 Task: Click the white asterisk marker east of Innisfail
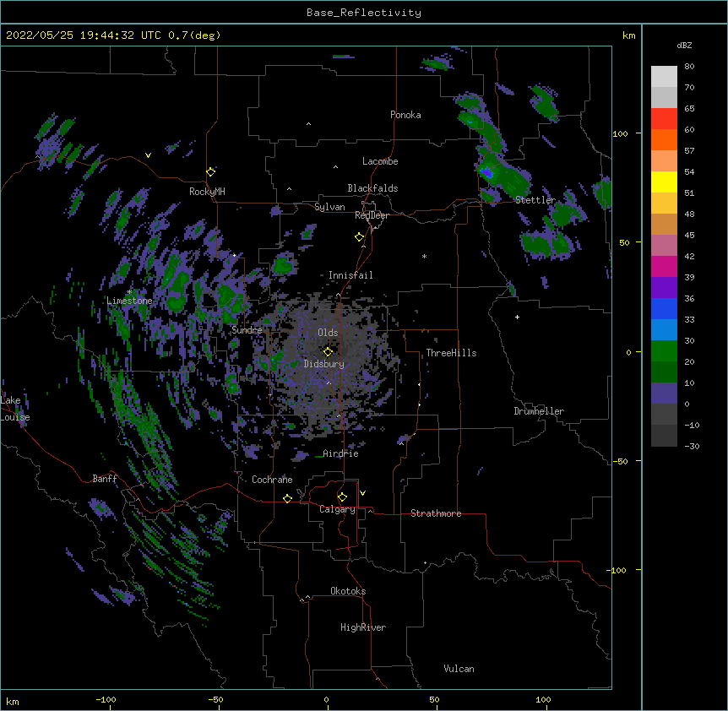click(424, 256)
